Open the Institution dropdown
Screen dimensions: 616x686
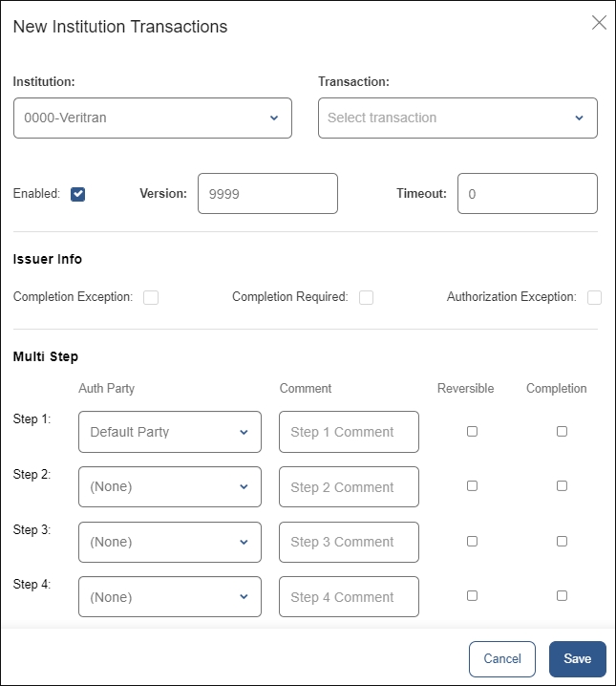click(153, 118)
